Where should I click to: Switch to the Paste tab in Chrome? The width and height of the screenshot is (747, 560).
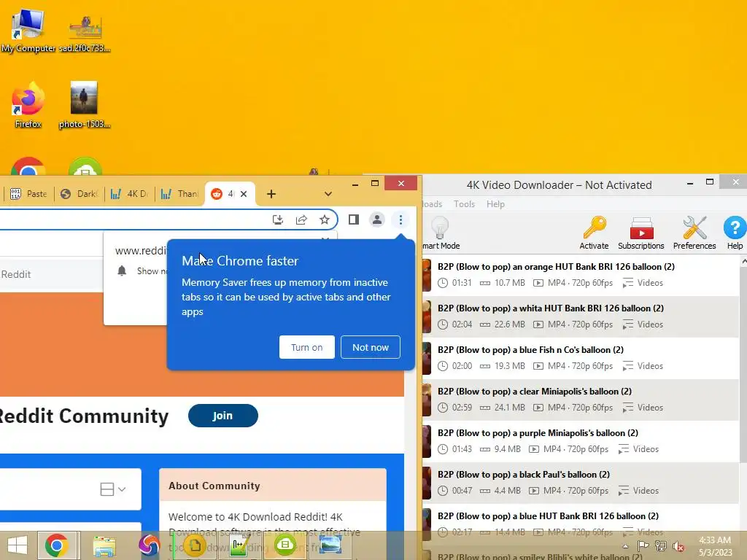(x=28, y=194)
